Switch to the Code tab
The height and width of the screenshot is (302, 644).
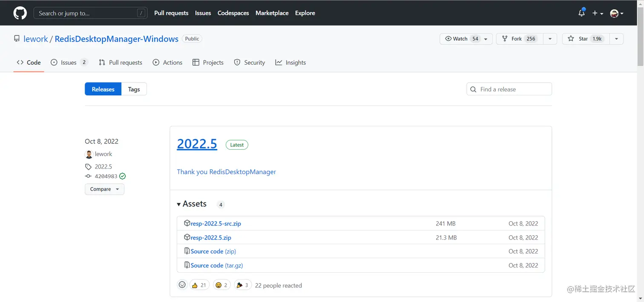pyautogui.click(x=29, y=63)
